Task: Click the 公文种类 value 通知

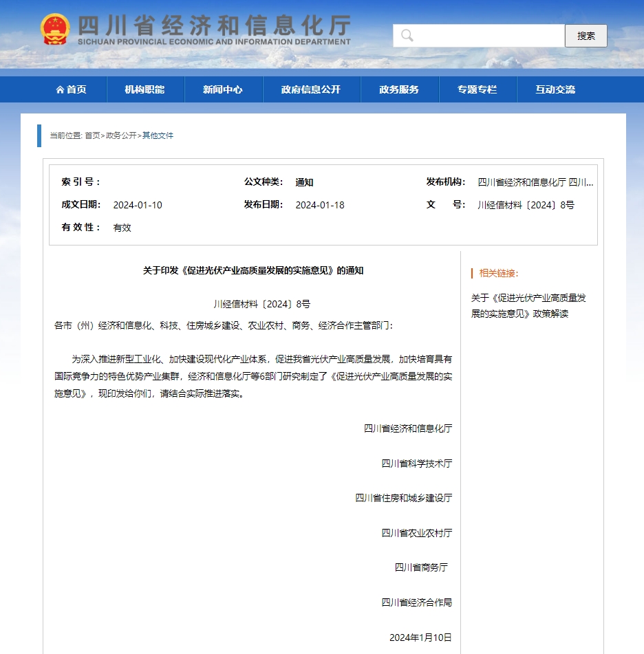Action: (304, 182)
